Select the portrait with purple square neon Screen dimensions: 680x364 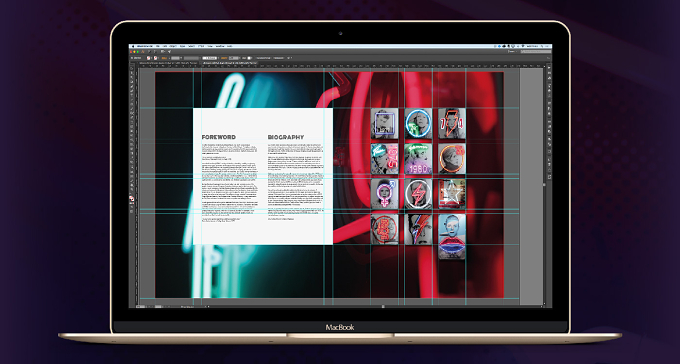(x=385, y=124)
